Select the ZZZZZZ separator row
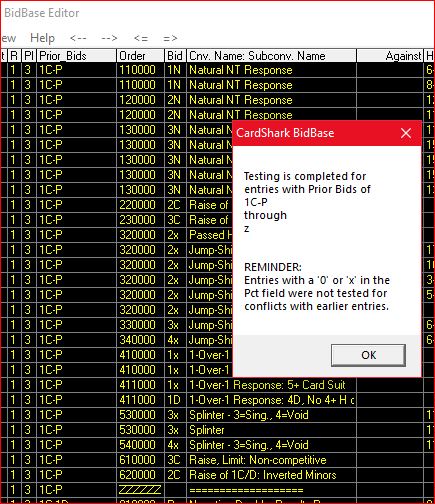The width and height of the screenshot is (435, 504). (x=217, y=490)
